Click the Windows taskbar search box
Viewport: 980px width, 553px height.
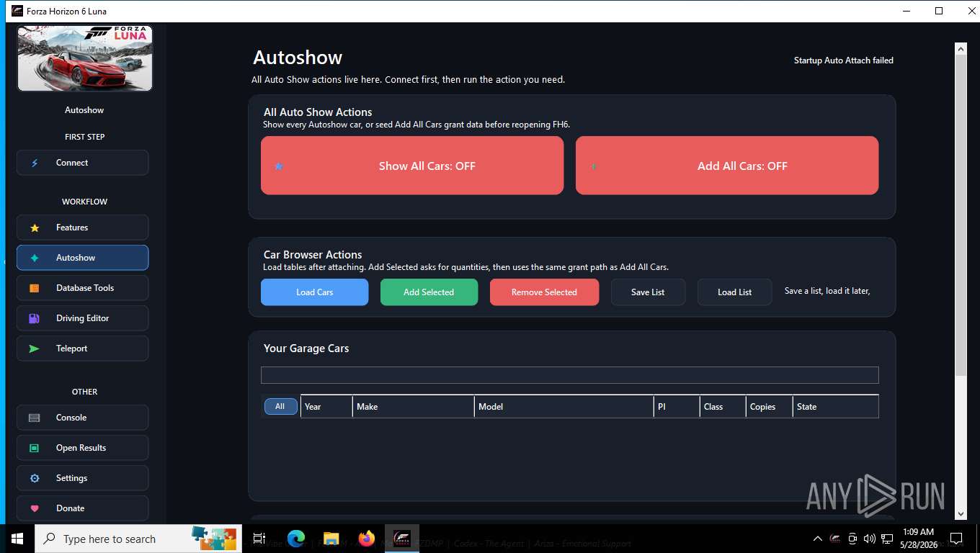[x=137, y=539]
